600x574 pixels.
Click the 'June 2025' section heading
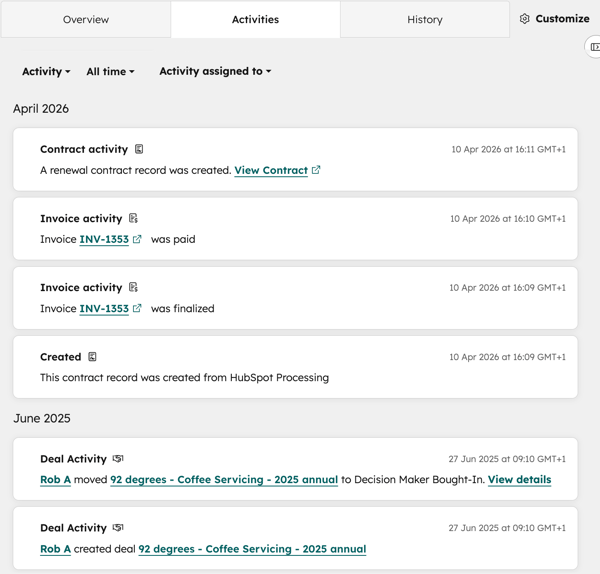pyautogui.click(x=42, y=418)
